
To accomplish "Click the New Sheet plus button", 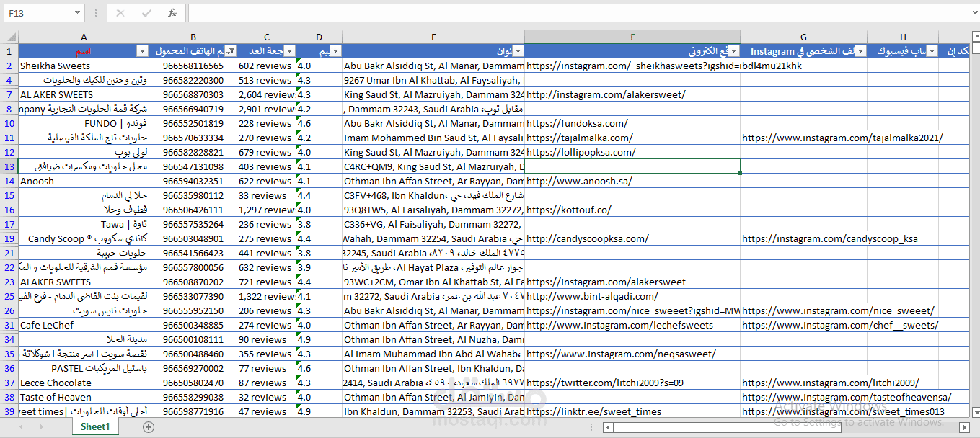I will [x=149, y=427].
